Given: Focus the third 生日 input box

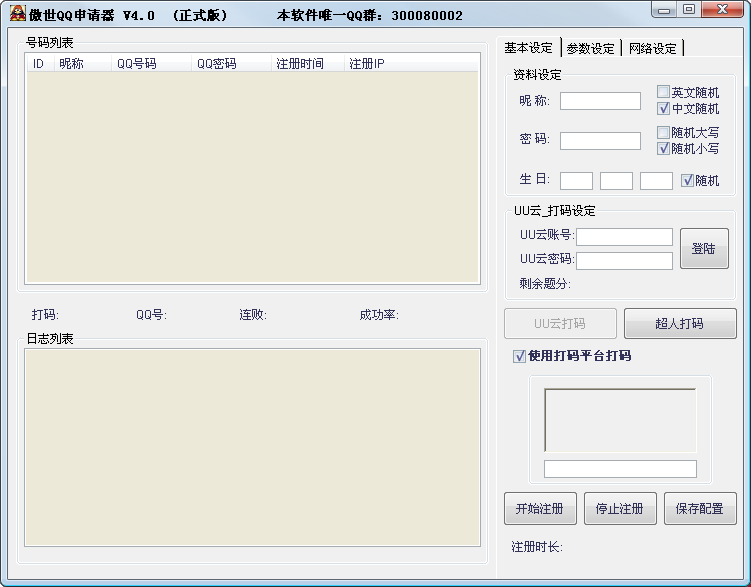Looking at the screenshot, I should click(x=656, y=181).
